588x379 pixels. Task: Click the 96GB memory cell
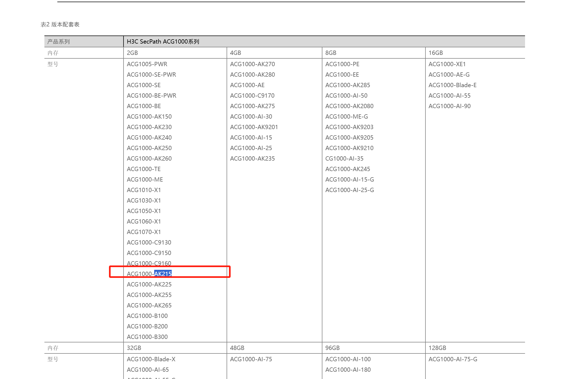(x=332, y=348)
